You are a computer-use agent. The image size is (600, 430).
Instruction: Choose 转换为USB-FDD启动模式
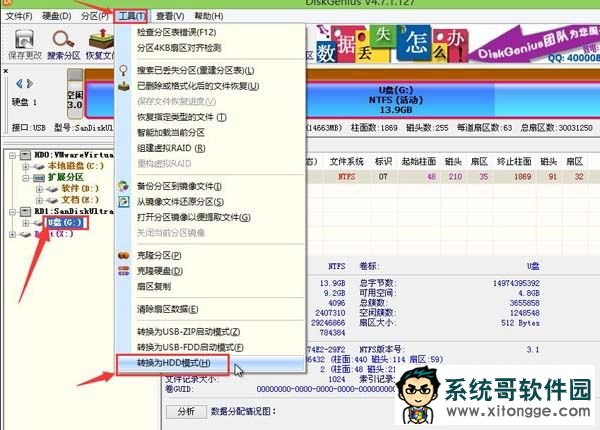190,347
